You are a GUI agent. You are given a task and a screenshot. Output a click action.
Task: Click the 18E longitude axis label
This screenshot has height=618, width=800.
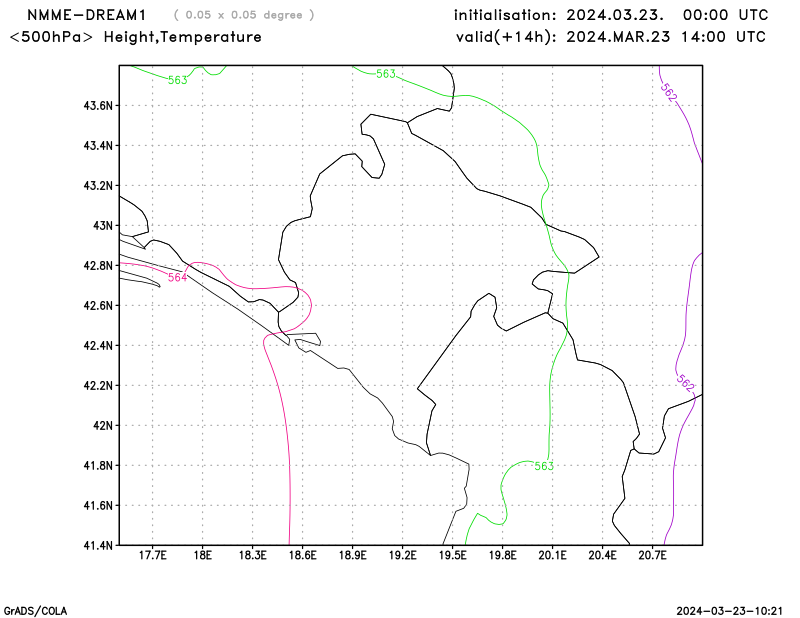203,555
